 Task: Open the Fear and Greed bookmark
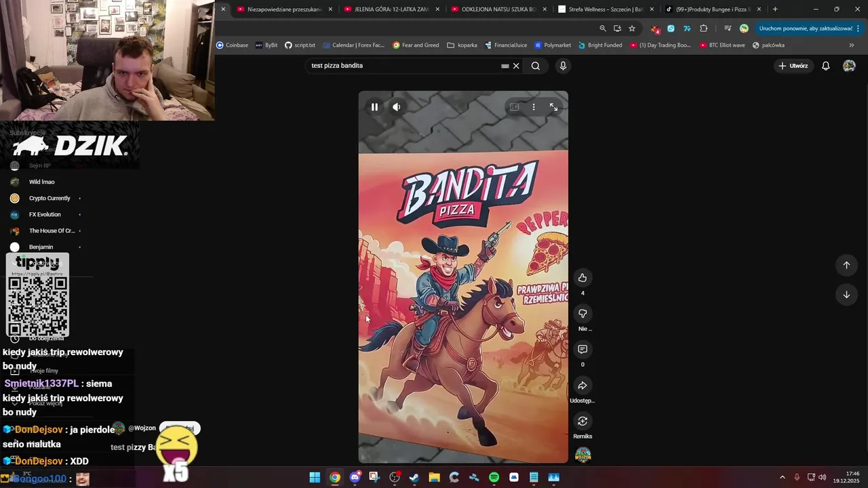pyautogui.click(x=416, y=45)
